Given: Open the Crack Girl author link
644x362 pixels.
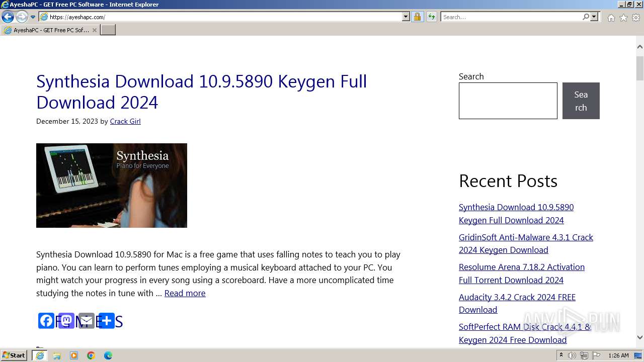Looking at the screenshot, I should (x=125, y=121).
